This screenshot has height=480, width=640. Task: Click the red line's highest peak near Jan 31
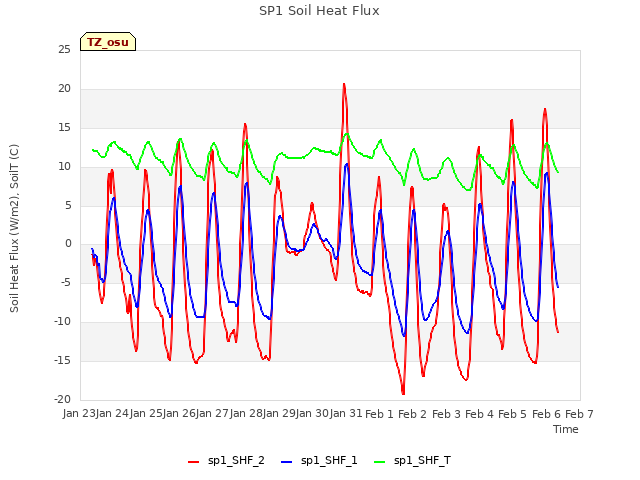point(344,84)
